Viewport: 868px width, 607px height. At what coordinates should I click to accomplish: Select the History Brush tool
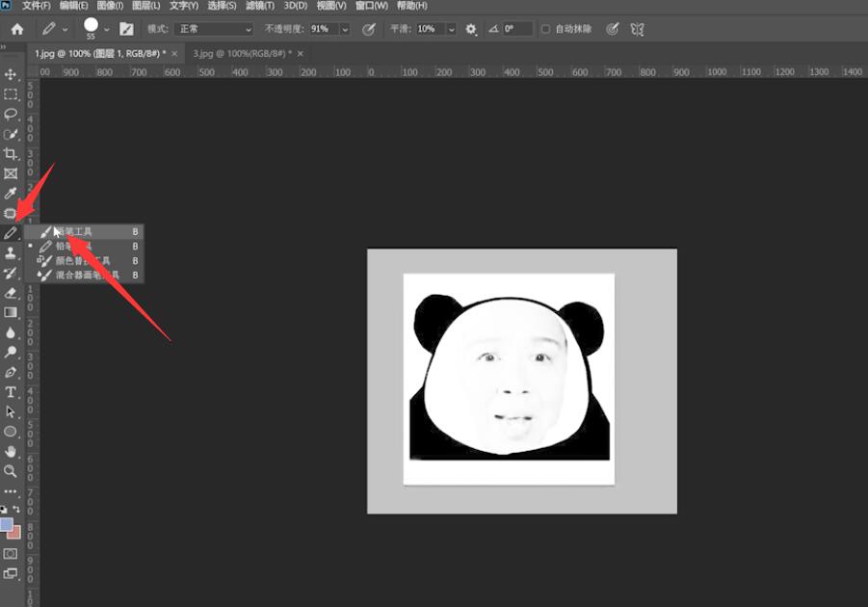click(10, 273)
